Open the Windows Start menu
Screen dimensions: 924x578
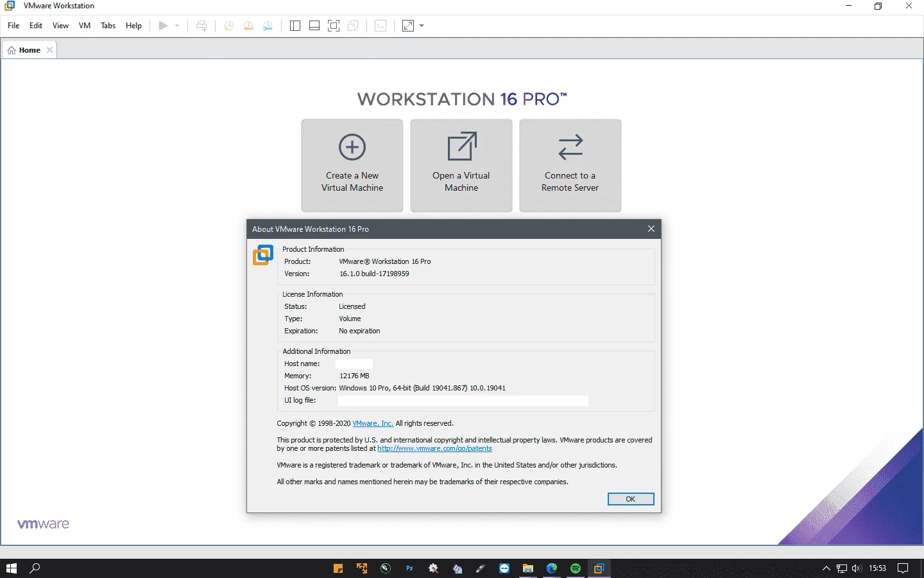(11, 568)
